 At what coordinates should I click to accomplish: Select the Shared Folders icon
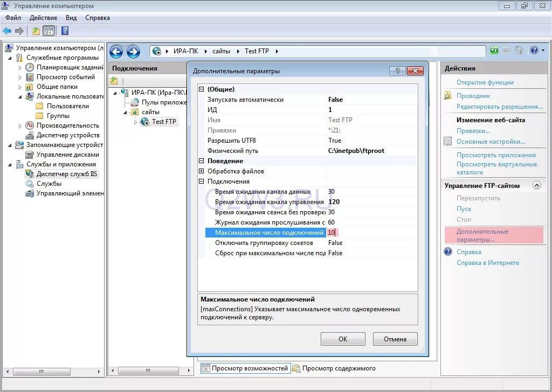[30, 87]
